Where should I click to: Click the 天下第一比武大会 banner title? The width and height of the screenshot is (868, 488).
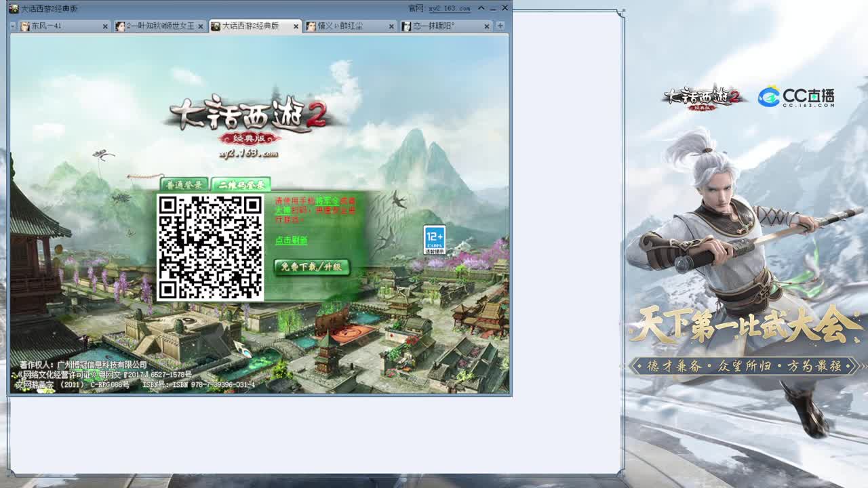coord(746,325)
